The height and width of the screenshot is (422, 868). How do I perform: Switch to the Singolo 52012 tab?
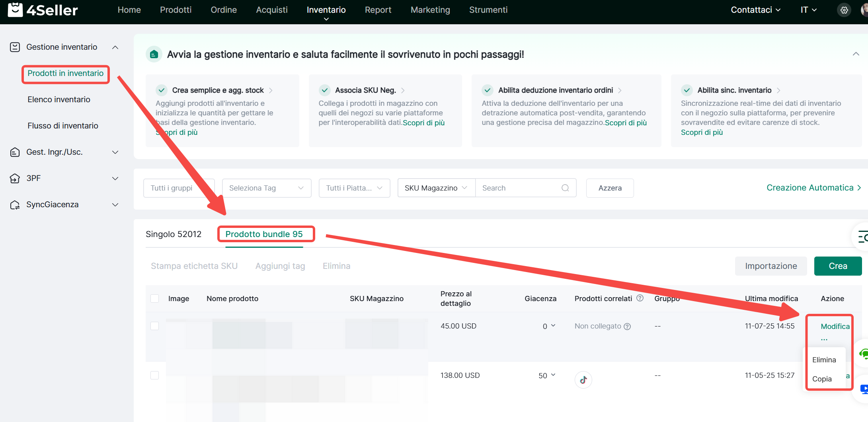point(174,234)
